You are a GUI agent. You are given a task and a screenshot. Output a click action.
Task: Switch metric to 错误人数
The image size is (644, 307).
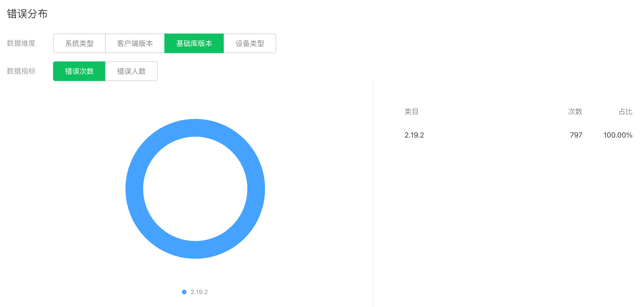pyautogui.click(x=131, y=71)
